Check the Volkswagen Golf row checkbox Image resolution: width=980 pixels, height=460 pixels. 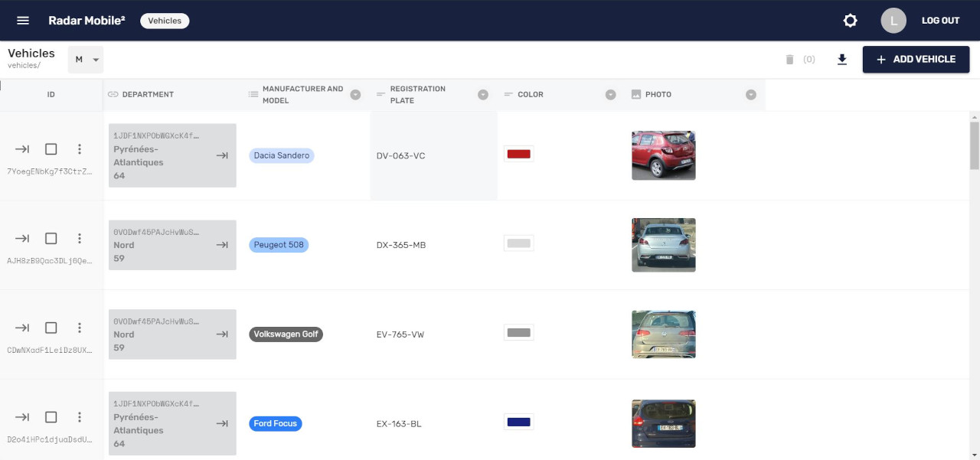coord(51,328)
